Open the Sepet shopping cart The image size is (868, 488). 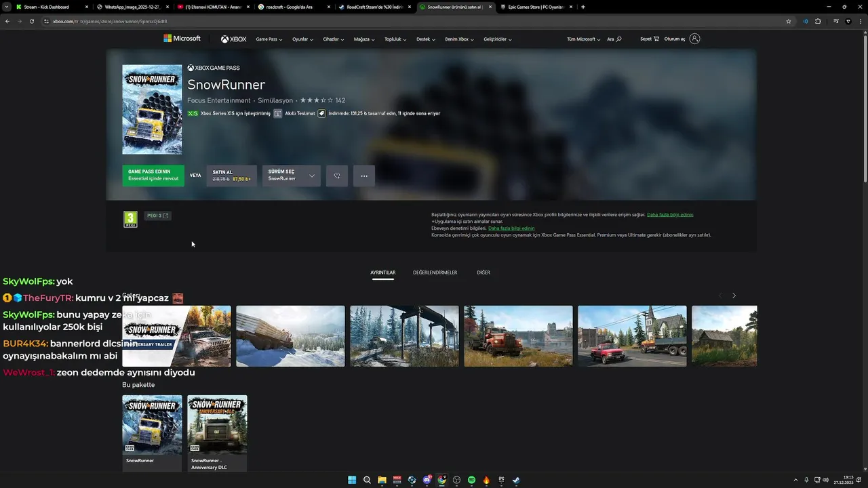650,39
